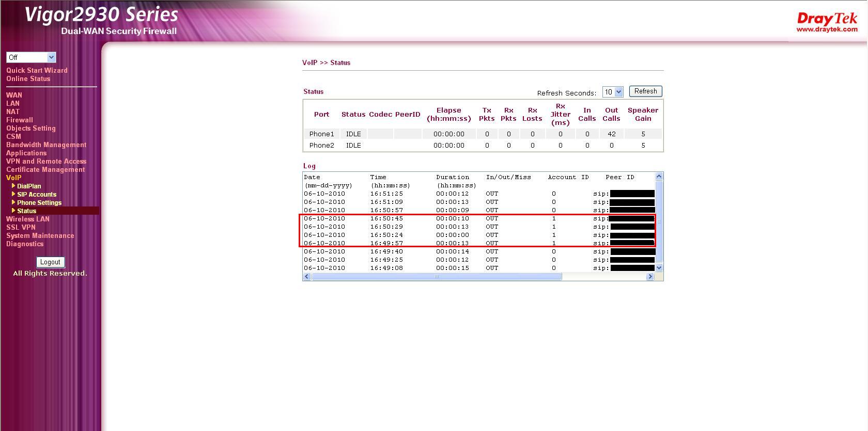Click the Speaker Gain column header
This screenshot has height=431, width=868.
click(643, 114)
